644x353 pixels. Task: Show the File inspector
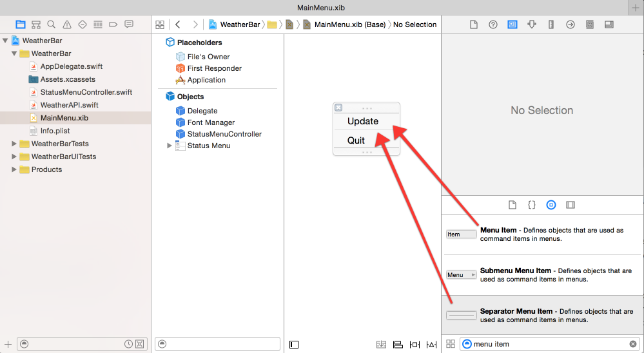[x=474, y=24]
